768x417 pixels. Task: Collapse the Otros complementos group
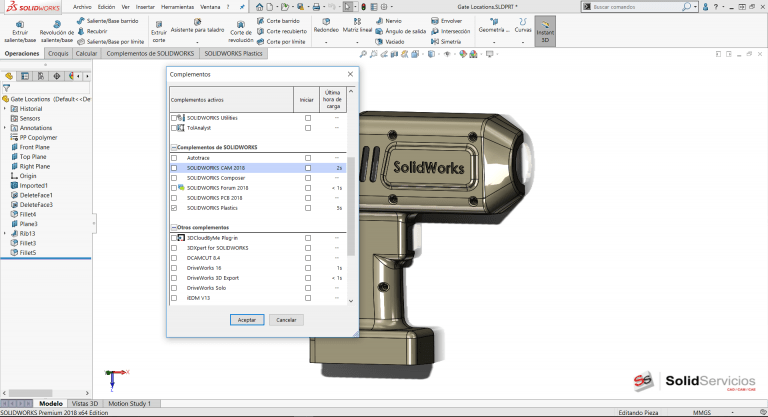click(172, 227)
